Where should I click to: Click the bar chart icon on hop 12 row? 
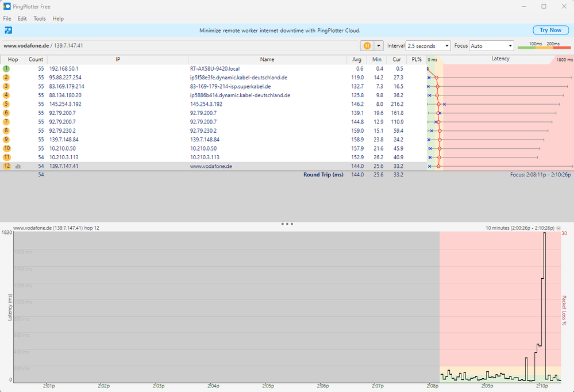(17, 166)
